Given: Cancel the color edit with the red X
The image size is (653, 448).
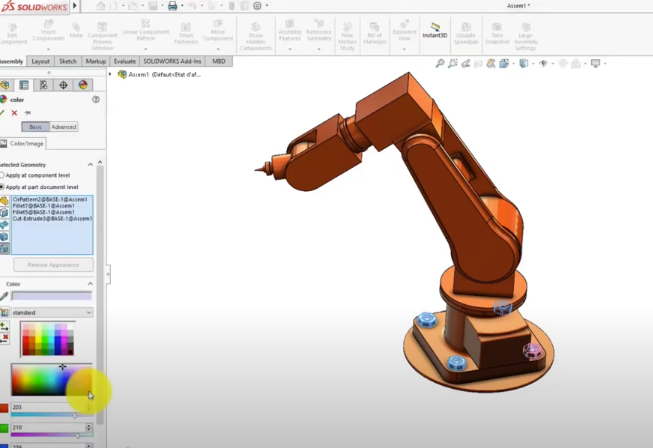Looking at the screenshot, I should point(14,113).
